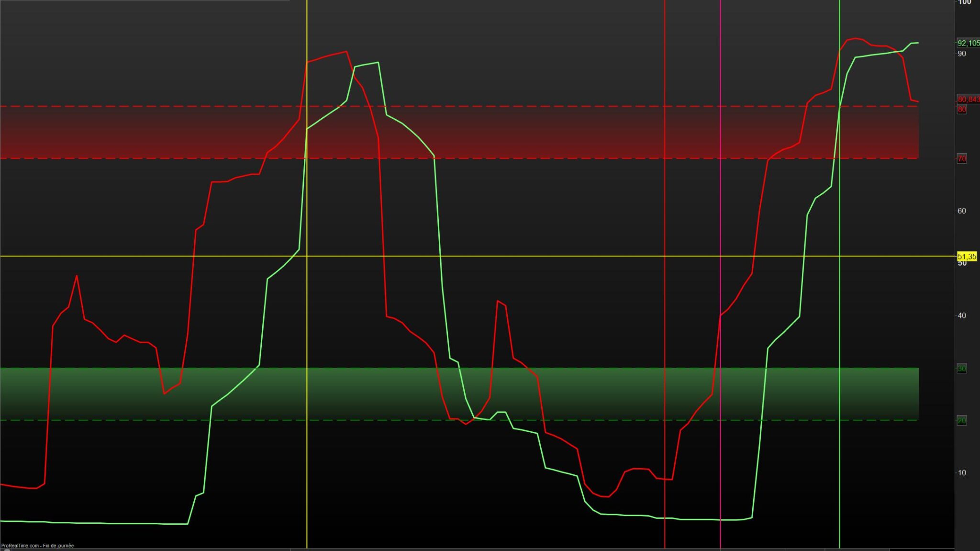Viewport: 980px width, 551px height.
Task: Click the 100 label on the scale
Action: (964, 2)
